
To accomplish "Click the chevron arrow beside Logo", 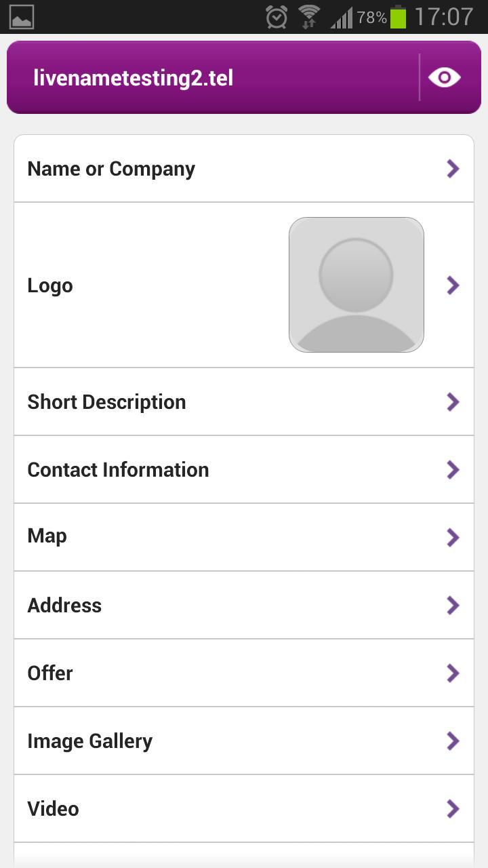I will 453,285.
